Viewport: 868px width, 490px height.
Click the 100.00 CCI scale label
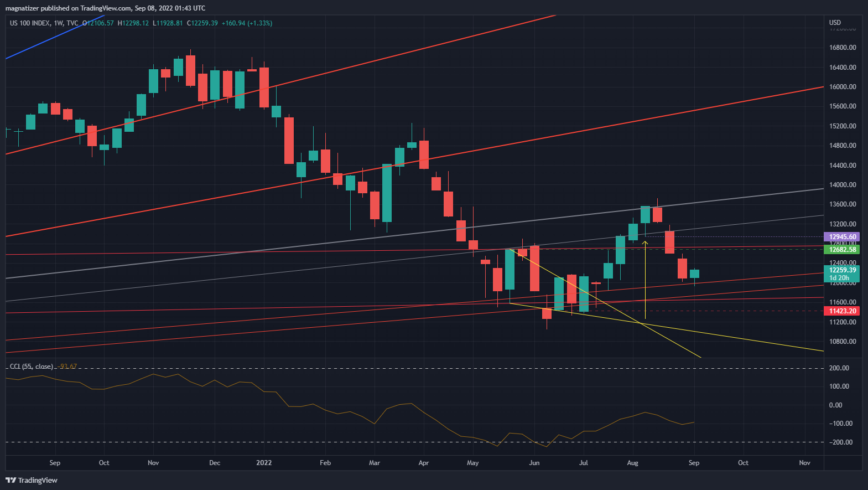point(839,386)
